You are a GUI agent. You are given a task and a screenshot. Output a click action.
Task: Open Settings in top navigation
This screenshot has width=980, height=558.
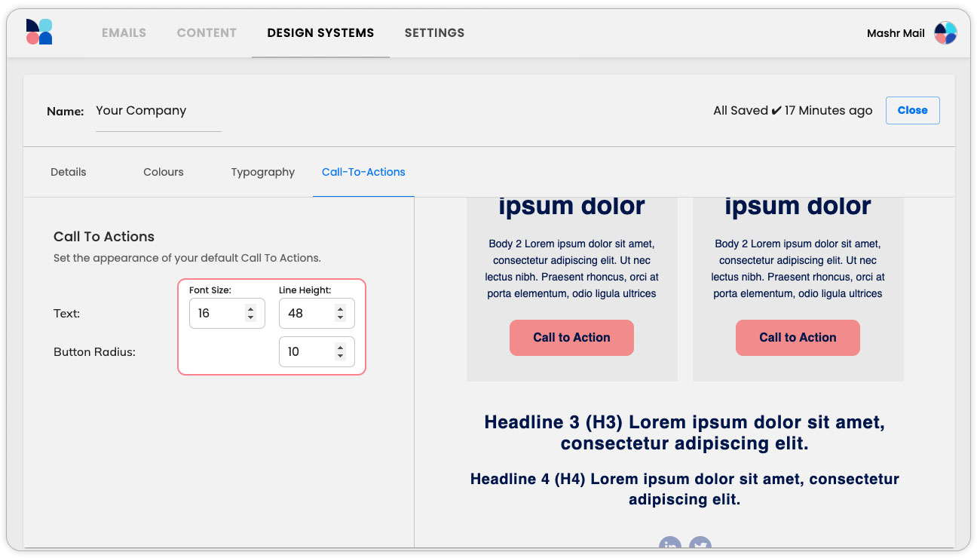(434, 33)
